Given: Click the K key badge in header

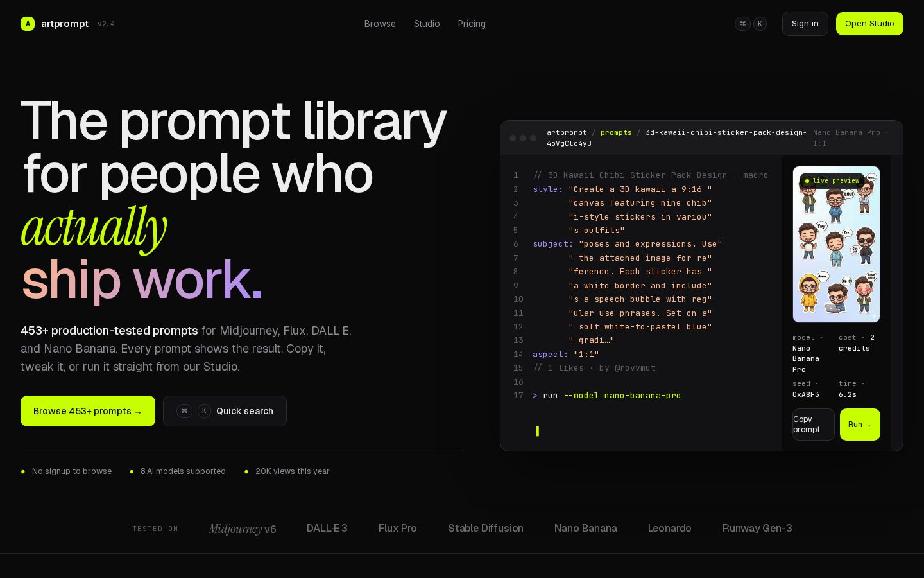Looking at the screenshot, I should point(760,24).
